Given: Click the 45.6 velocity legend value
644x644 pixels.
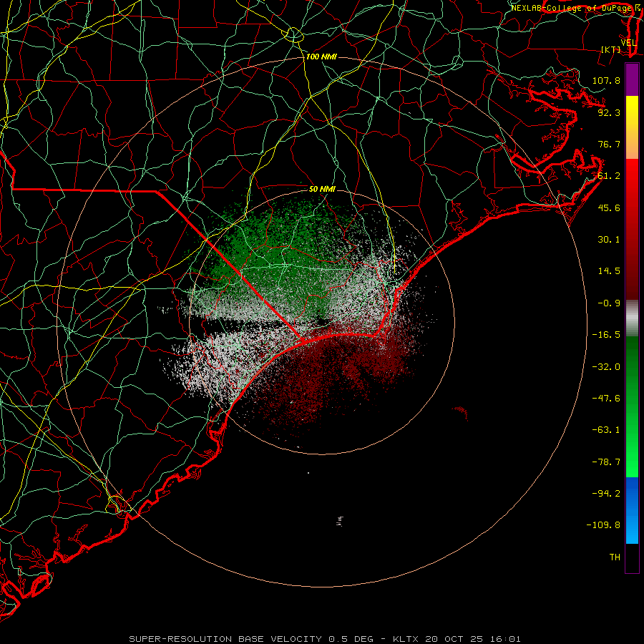Looking at the screenshot, I should (609, 208).
